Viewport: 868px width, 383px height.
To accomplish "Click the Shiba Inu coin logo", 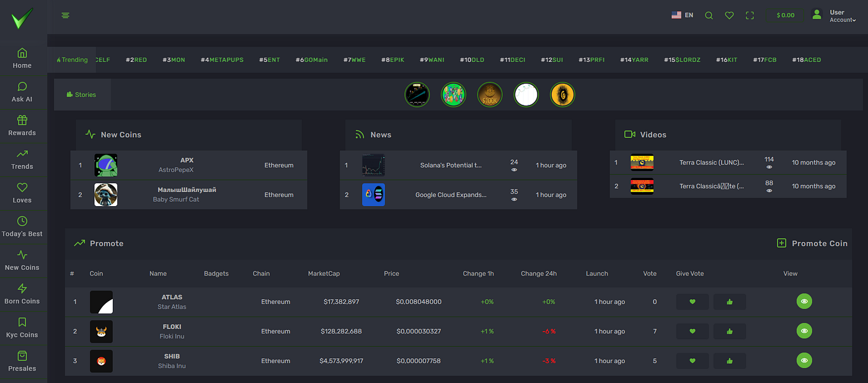I will coord(101,361).
